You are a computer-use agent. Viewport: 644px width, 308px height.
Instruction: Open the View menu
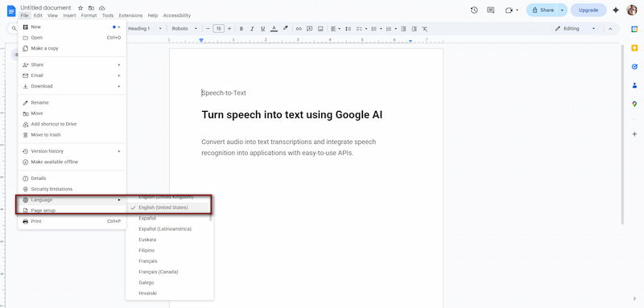point(52,15)
